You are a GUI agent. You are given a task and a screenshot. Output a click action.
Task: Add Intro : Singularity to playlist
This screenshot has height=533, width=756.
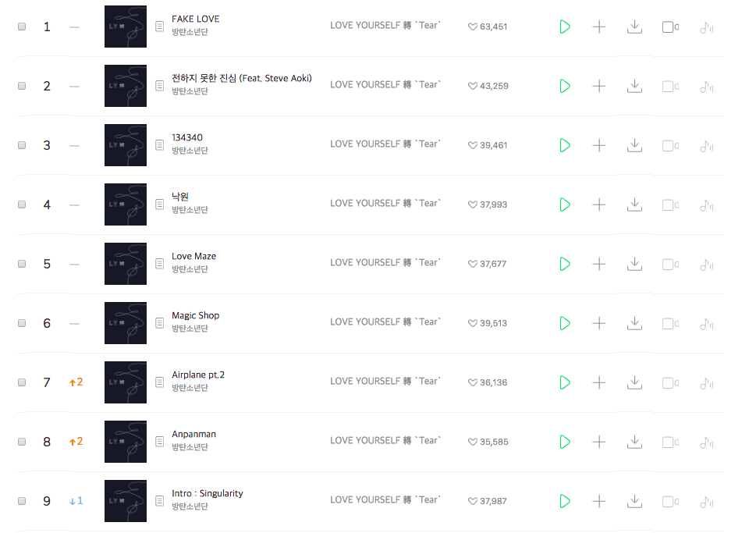(x=599, y=501)
